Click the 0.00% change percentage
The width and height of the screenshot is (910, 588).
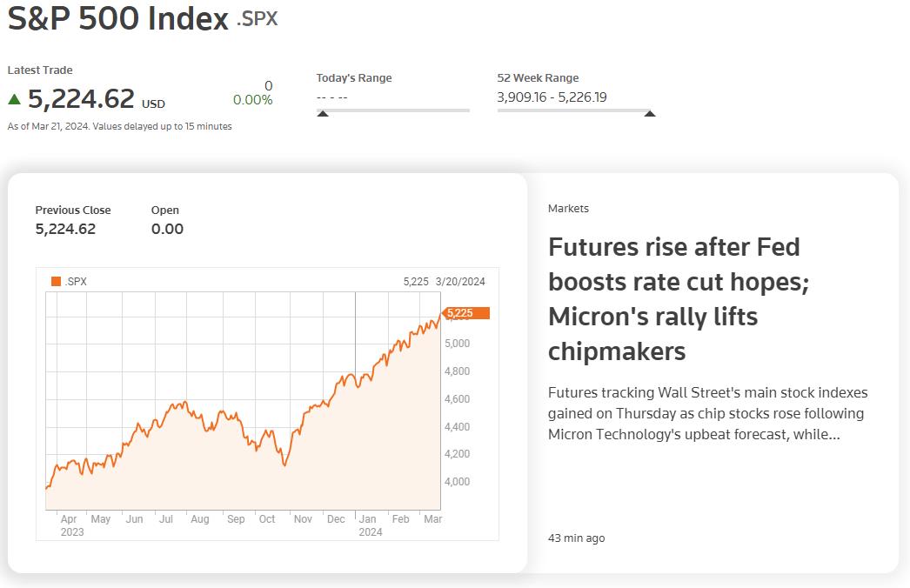[x=252, y=100]
